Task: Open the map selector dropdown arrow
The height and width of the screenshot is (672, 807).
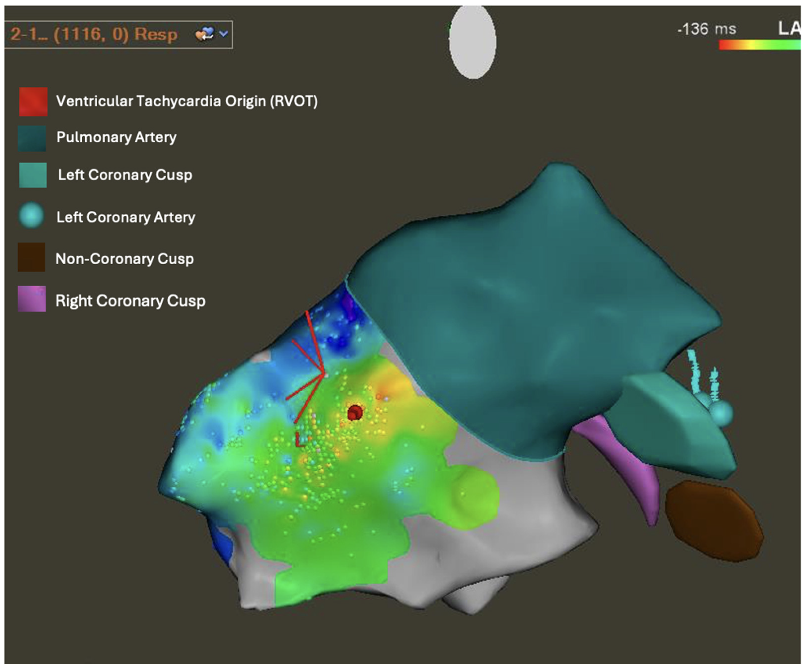Action: (223, 34)
